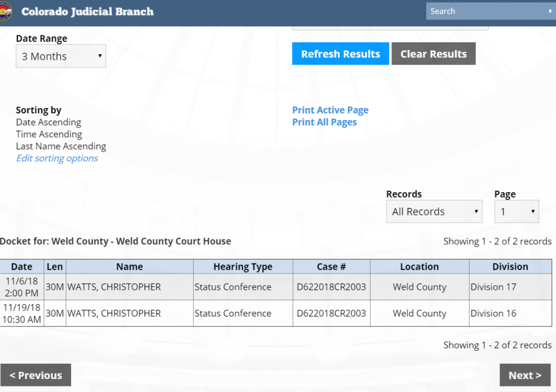Click the Colorado Judicial Branch seal logo

coord(5,12)
